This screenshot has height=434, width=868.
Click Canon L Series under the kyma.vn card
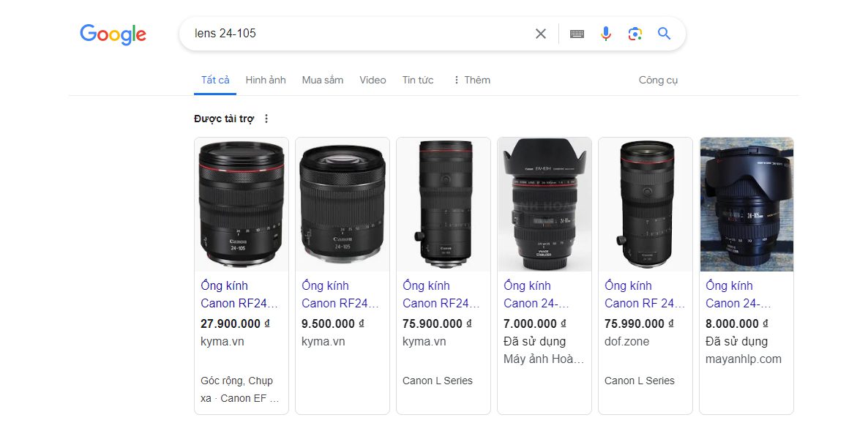point(438,381)
